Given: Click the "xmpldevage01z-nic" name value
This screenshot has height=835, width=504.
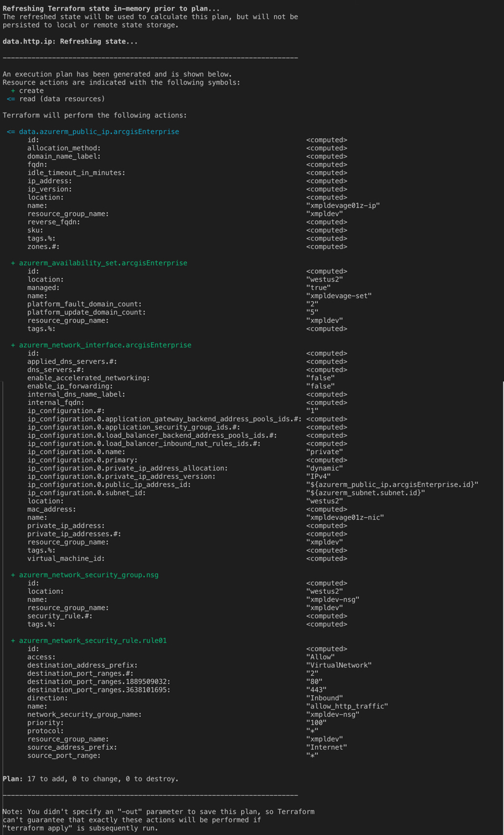Looking at the screenshot, I should coord(345,517).
